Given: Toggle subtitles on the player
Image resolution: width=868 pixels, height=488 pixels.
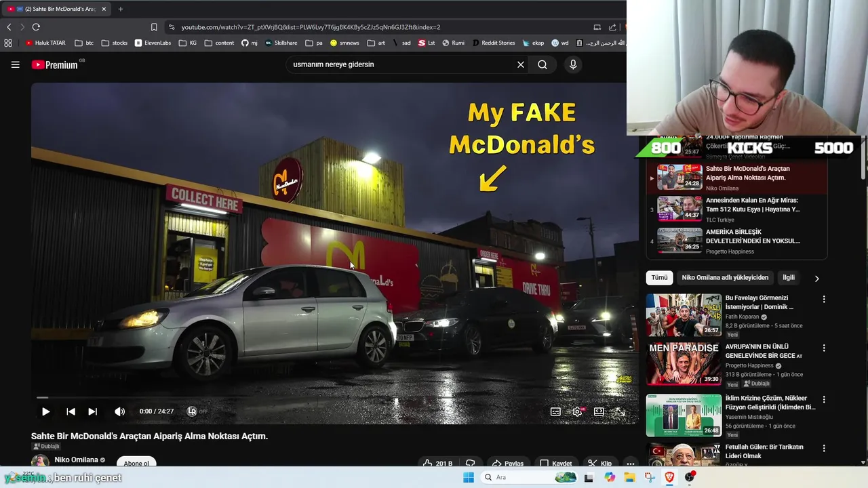Looking at the screenshot, I should (555, 411).
